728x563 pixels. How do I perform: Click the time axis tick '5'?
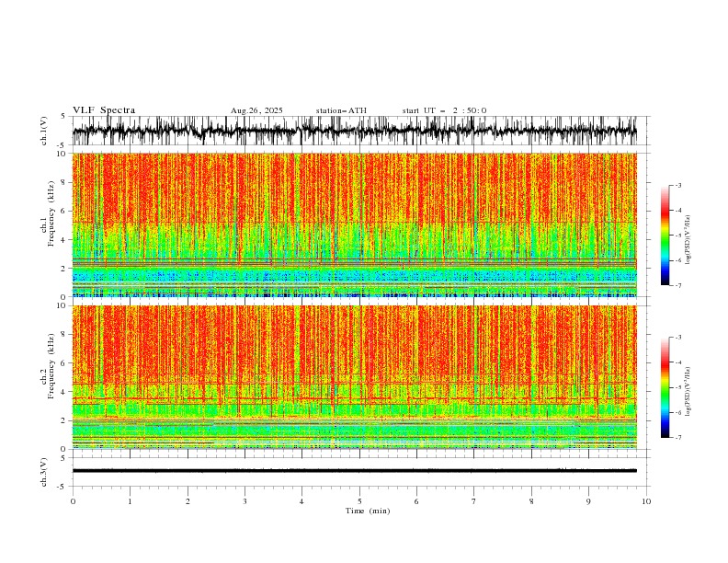click(x=359, y=501)
